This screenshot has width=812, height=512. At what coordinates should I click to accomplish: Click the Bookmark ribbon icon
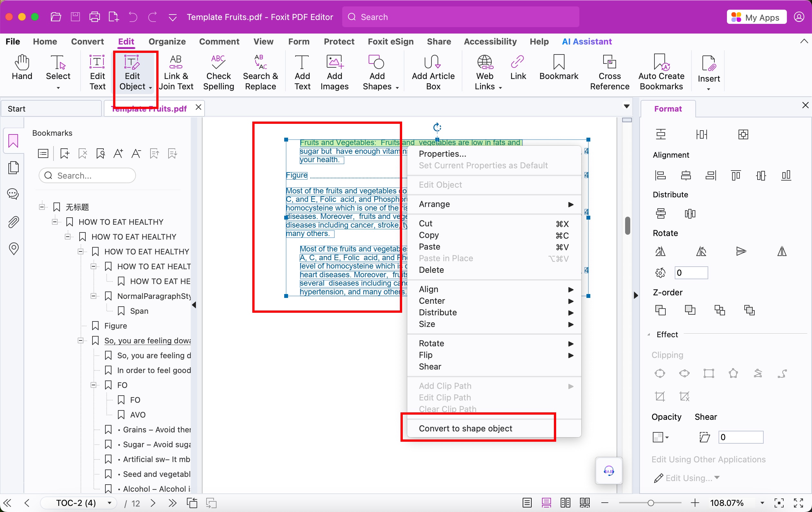point(558,67)
